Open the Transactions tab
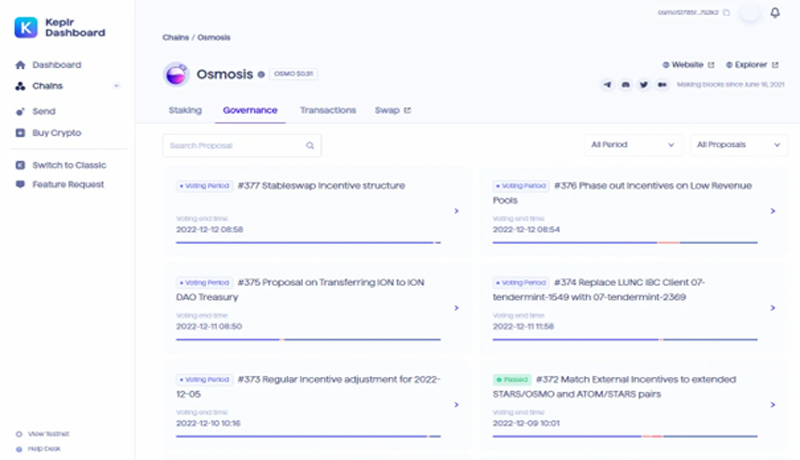The image size is (800, 460). [x=328, y=110]
